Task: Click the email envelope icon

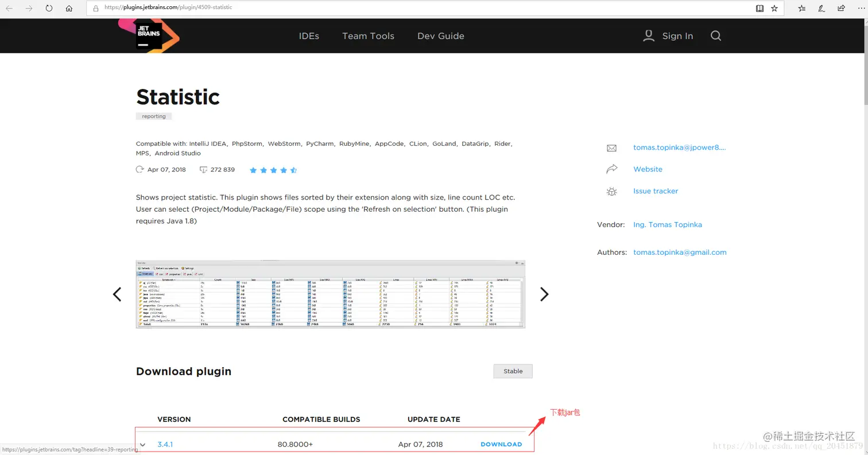Action: point(611,148)
